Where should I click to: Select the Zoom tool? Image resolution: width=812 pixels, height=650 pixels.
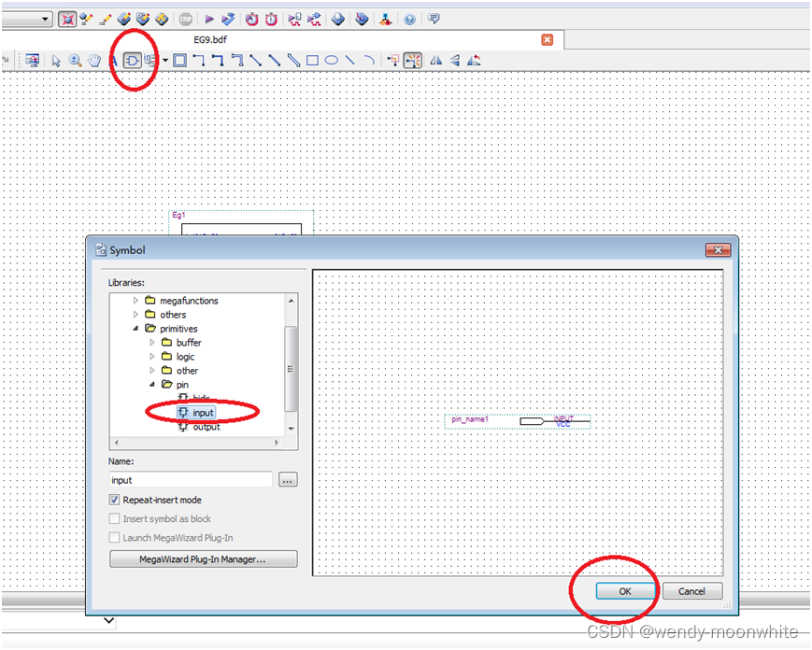pyautogui.click(x=73, y=60)
